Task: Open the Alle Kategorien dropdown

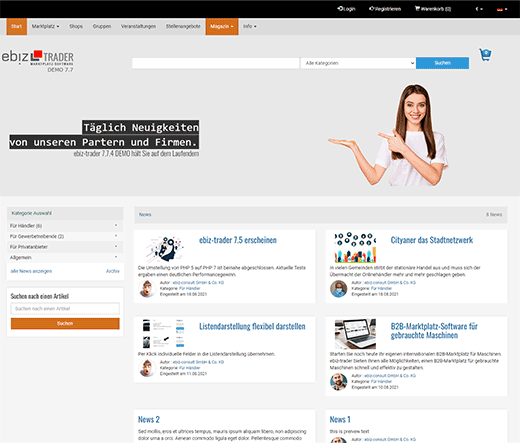Action: (358, 63)
